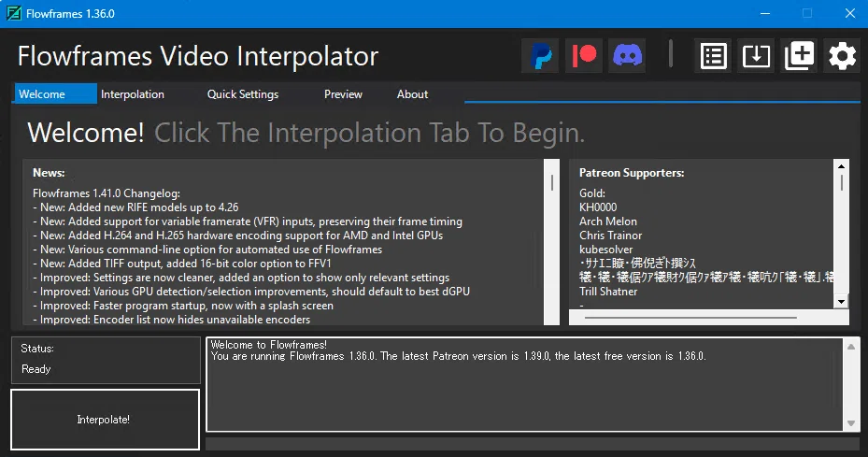Screen dimensions: 868x457
Task: Click the variable framerate (VFR) news line
Action: pos(248,221)
